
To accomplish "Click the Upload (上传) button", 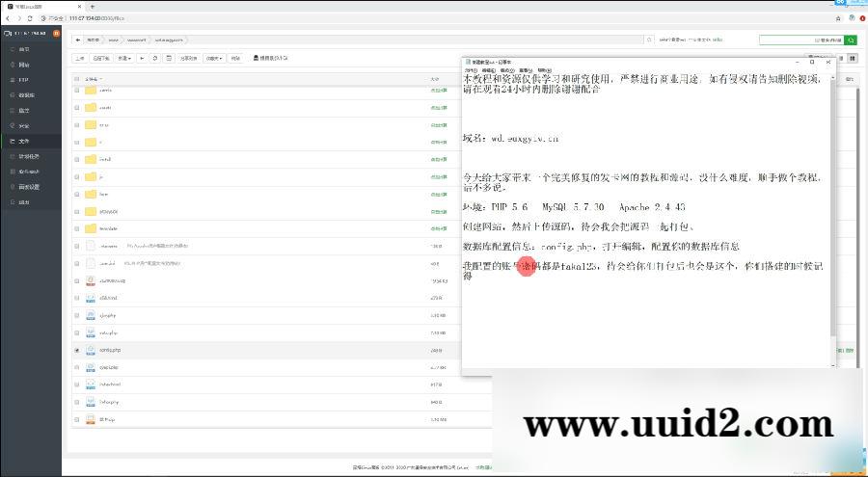I will pos(80,59).
